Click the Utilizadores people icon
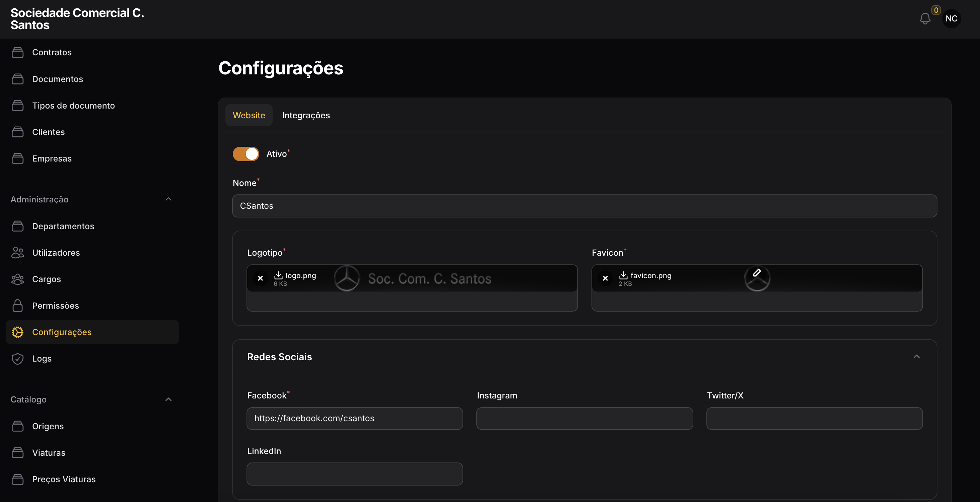The height and width of the screenshot is (502, 980). 17,252
